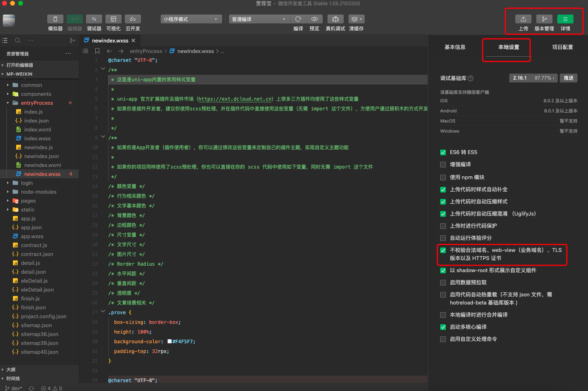
Task: Open the 小程序模式 dropdown
Action: 191,19
